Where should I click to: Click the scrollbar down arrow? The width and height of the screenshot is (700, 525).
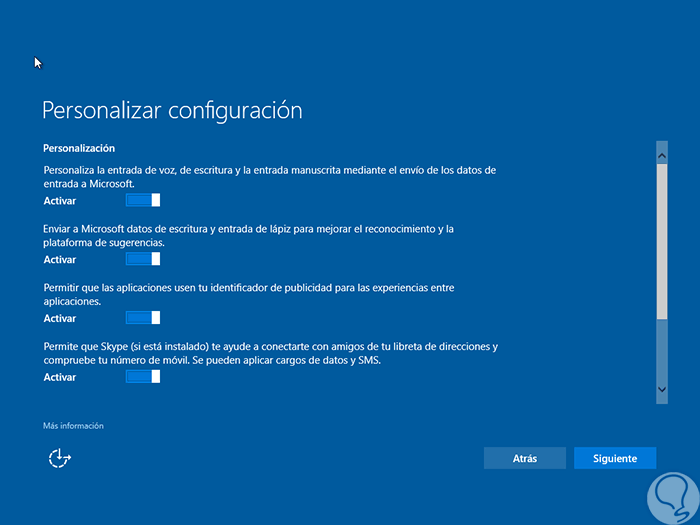tap(661, 388)
